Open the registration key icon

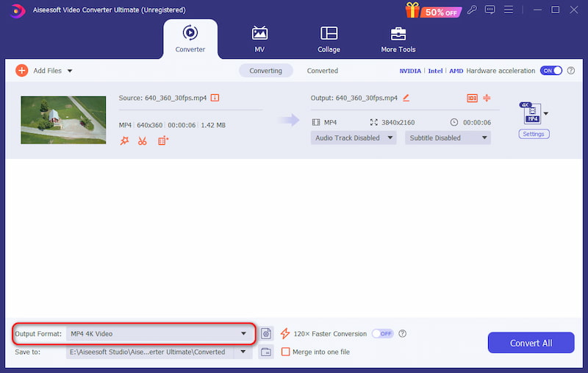tap(472, 10)
